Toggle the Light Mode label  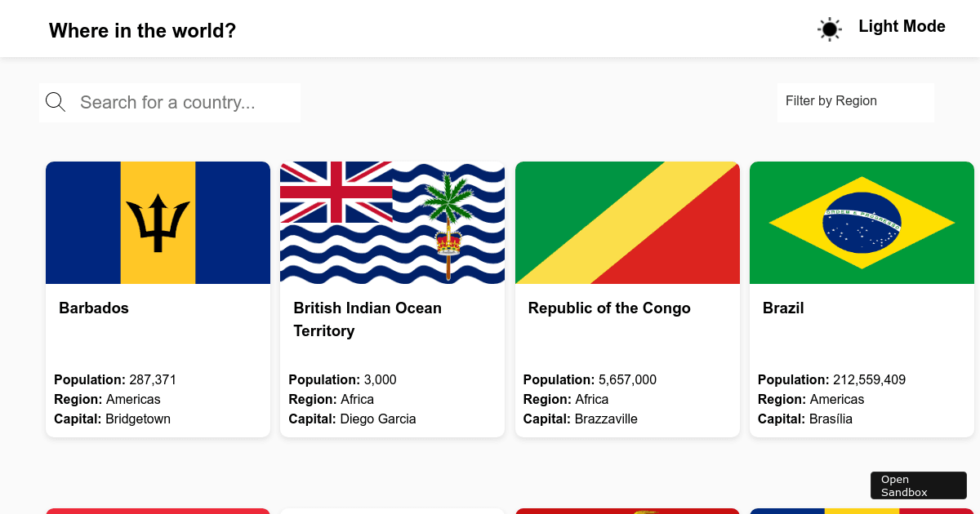tap(902, 26)
